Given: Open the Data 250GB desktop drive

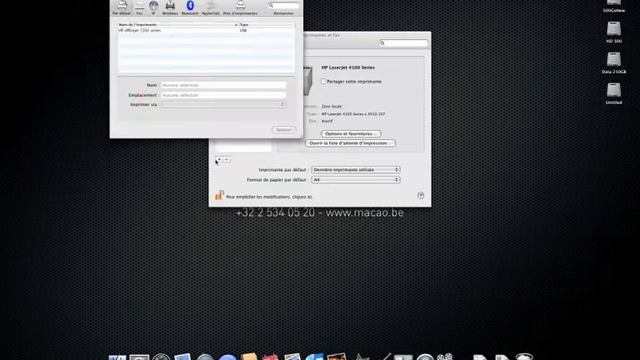Looking at the screenshot, I should [614, 63].
